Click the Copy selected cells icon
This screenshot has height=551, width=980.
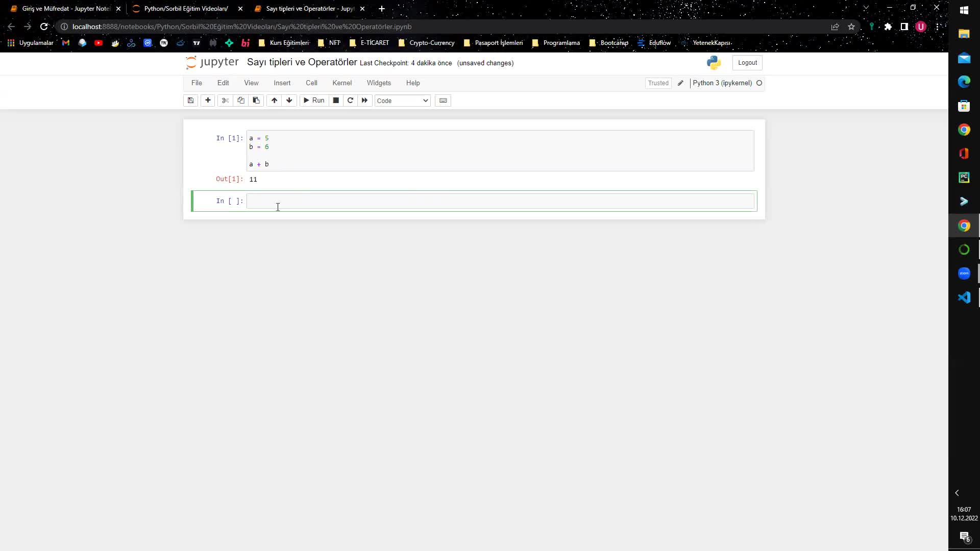tap(241, 100)
